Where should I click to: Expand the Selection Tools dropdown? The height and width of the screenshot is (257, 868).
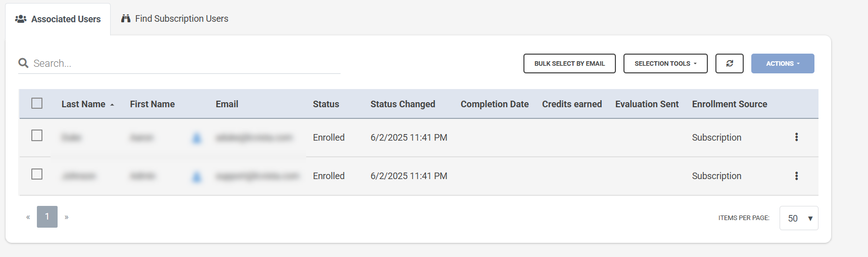[665, 64]
